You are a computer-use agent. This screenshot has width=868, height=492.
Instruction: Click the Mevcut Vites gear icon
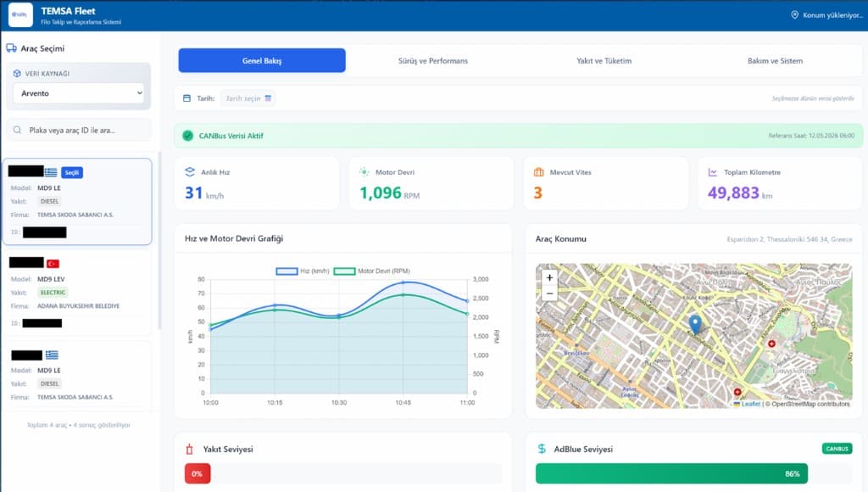point(538,172)
